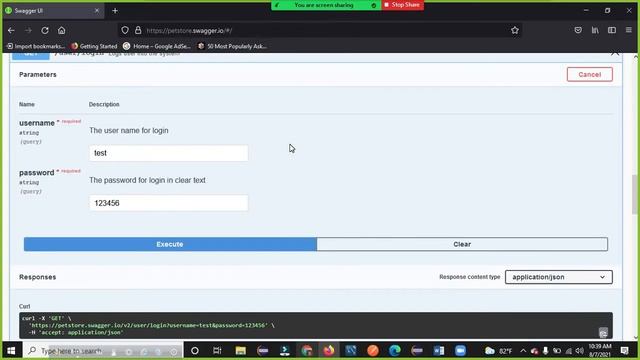Viewport: 640px width, 360px height.
Task: Open the Windows Start menu
Action: [x=11, y=351]
